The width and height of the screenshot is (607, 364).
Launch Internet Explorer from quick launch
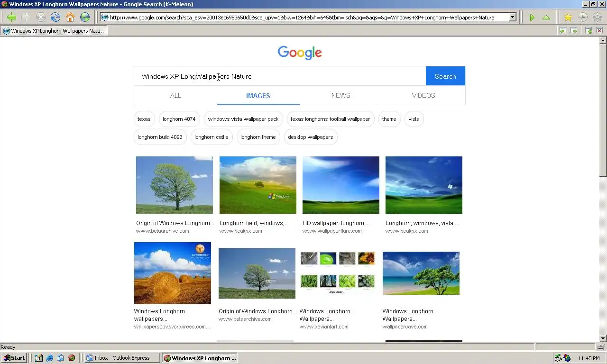click(50, 358)
